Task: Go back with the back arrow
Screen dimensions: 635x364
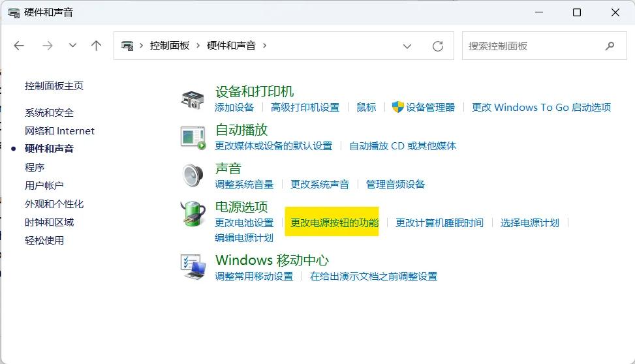Action: pos(19,46)
